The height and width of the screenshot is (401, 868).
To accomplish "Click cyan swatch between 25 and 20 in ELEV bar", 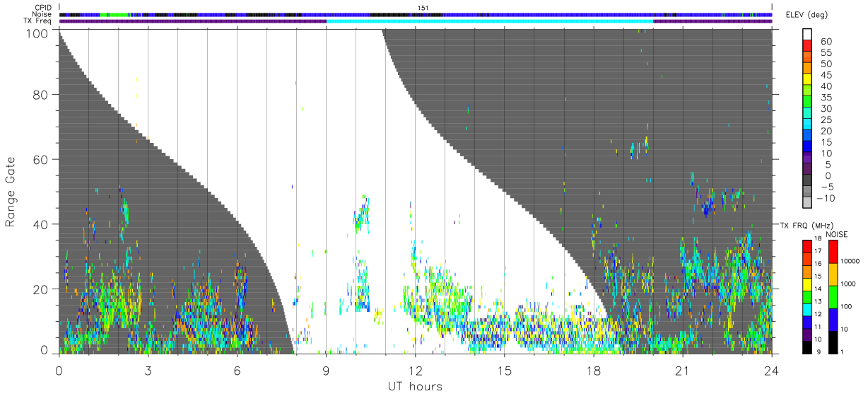I will pos(809,125).
